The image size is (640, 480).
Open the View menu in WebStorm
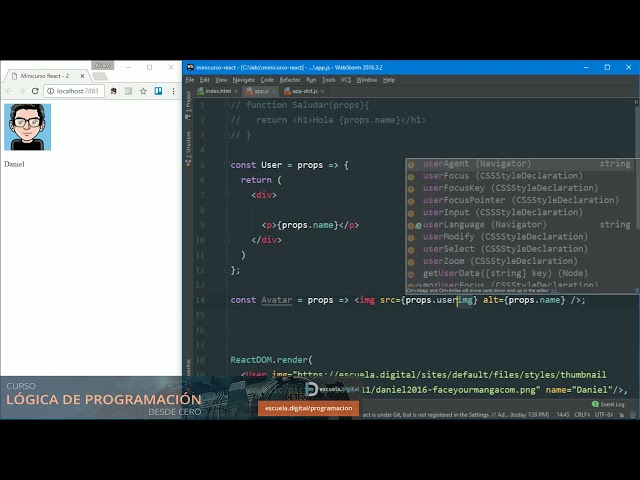click(x=221, y=80)
